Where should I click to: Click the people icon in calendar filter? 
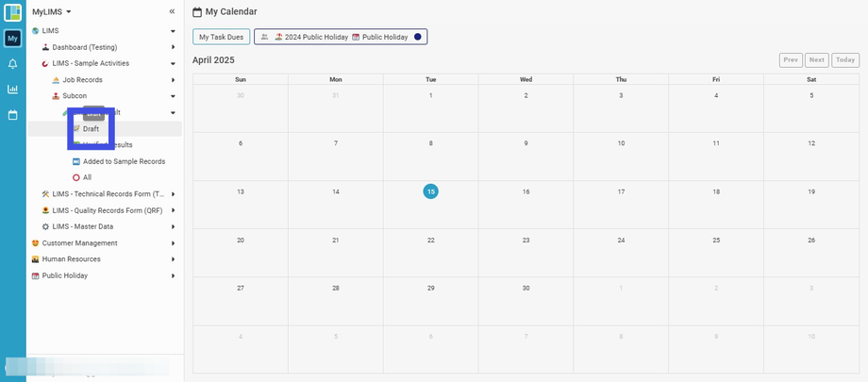[264, 37]
